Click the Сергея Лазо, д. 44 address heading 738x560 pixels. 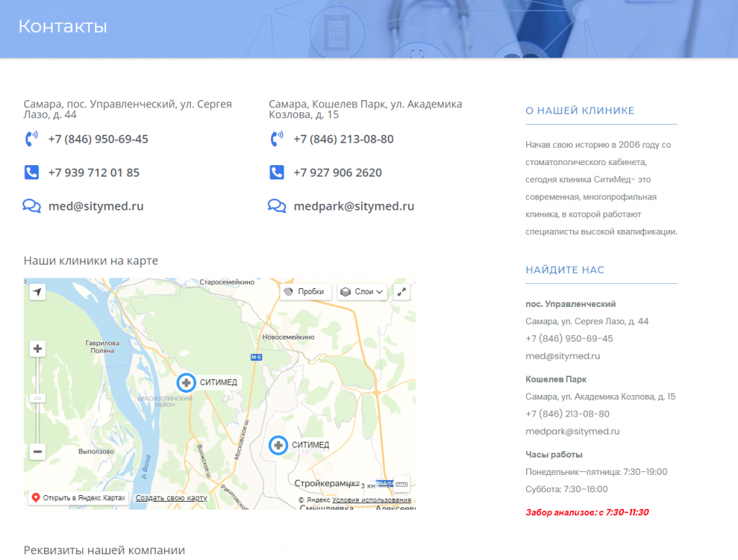[x=128, y=109]
